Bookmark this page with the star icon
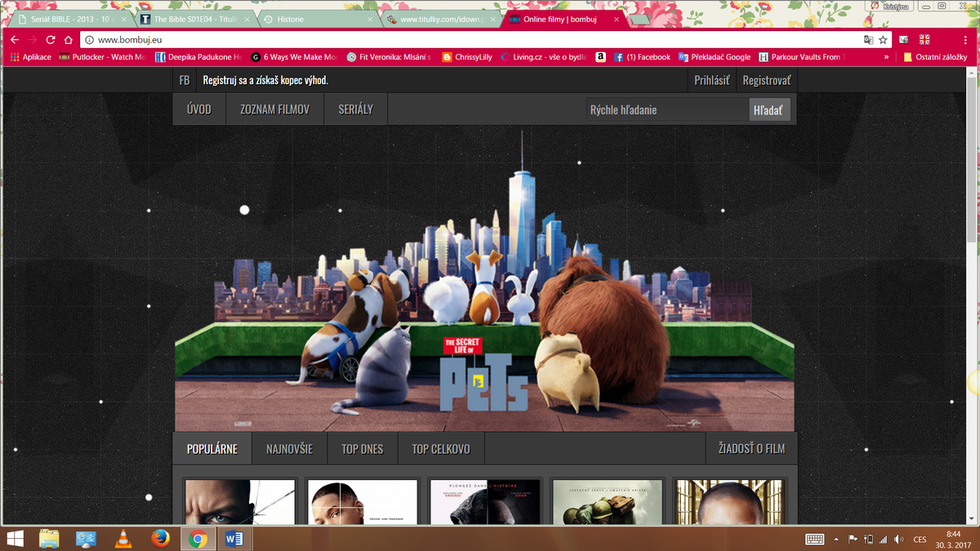This screenshot has height=551, width=980. (x=883, y=39)
